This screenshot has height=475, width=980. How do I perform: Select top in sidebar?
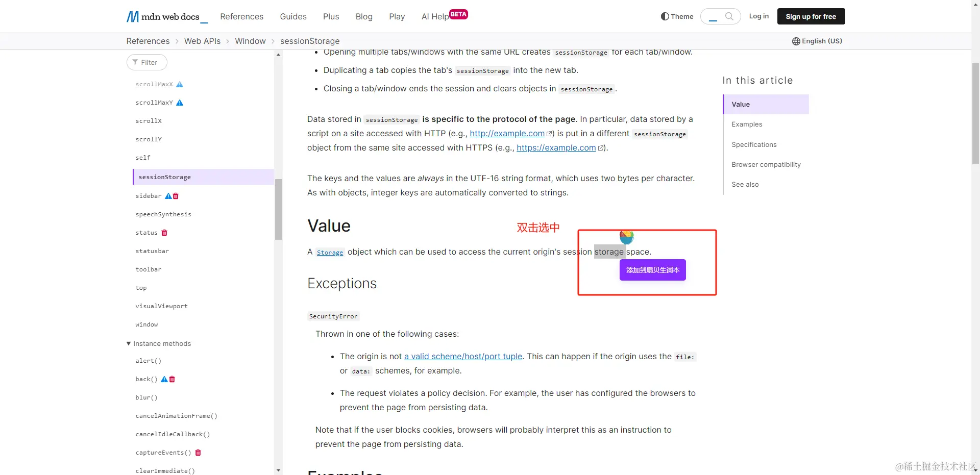[141, 288]
